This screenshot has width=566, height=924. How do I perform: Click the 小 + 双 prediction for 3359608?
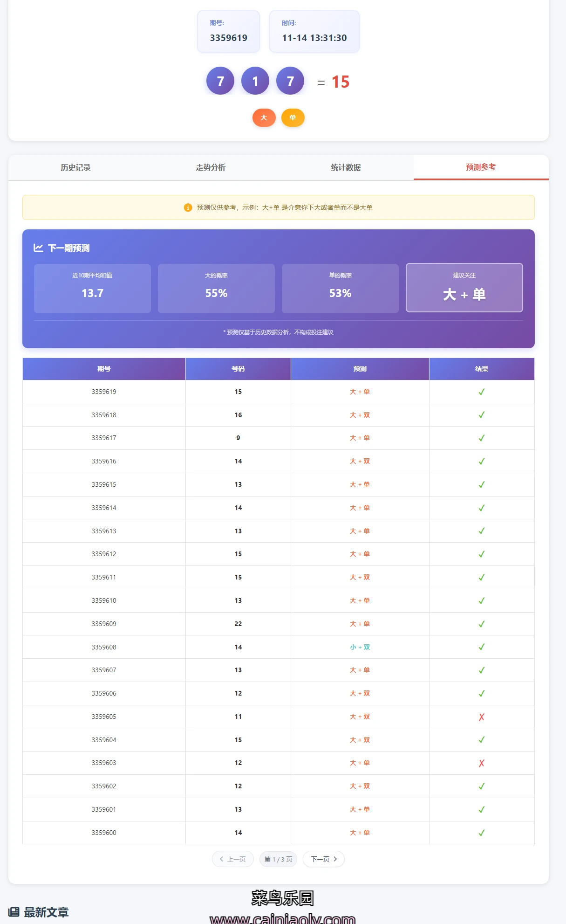pyautogui.click(x=360, y=647)
